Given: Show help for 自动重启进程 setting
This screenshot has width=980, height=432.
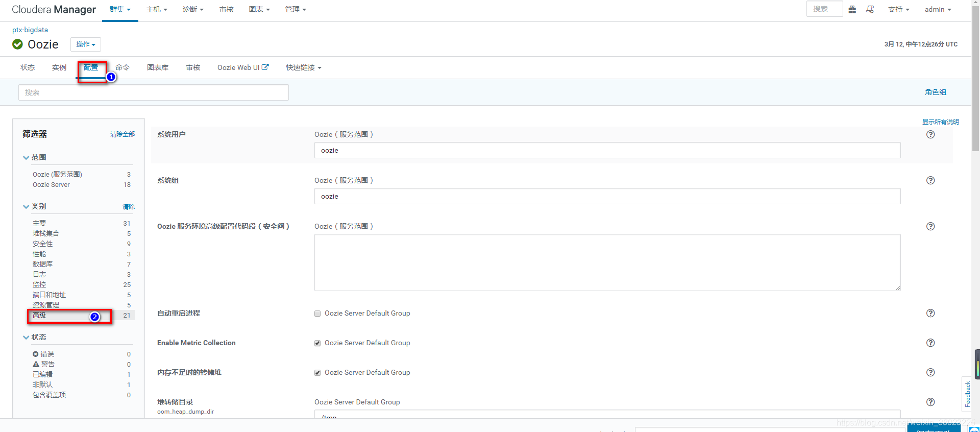Looking at the screenshot, I should click(930, 313).
